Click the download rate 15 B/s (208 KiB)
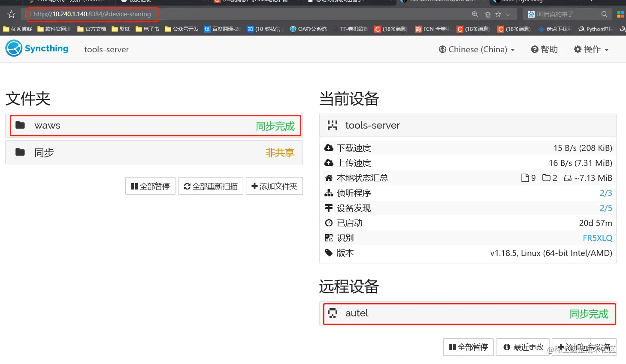The width and height of the screenshot is (626, 364). [x=583, y=148]
